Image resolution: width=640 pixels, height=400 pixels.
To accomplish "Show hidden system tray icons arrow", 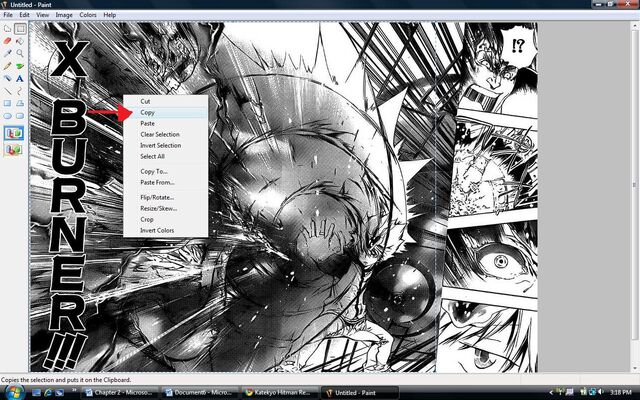I will coord(551,393).
